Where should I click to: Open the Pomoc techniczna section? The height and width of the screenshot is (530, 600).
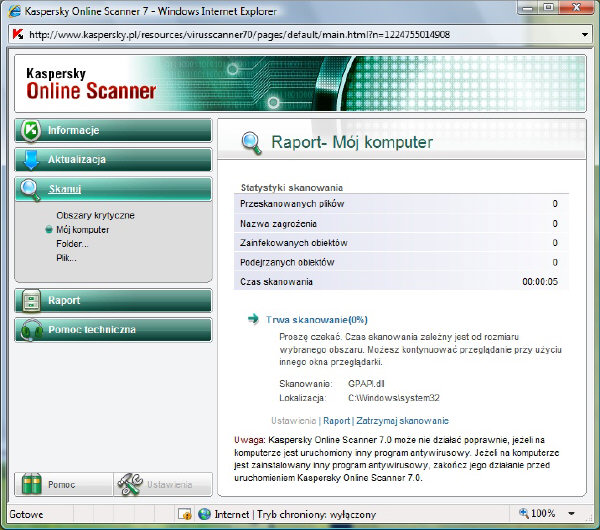pyautogui.click(x=113, y=330)
